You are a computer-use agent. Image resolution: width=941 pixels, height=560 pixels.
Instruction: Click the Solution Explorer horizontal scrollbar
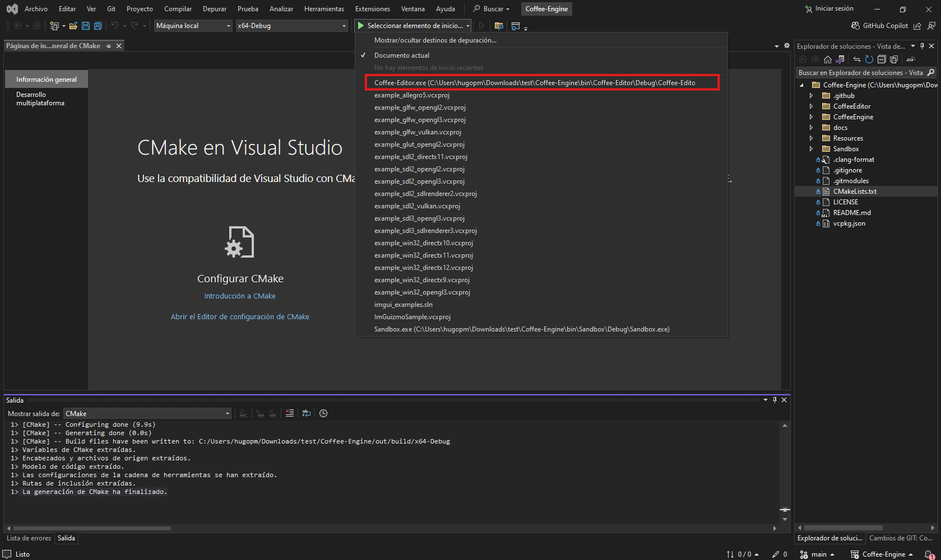[843, 528]
